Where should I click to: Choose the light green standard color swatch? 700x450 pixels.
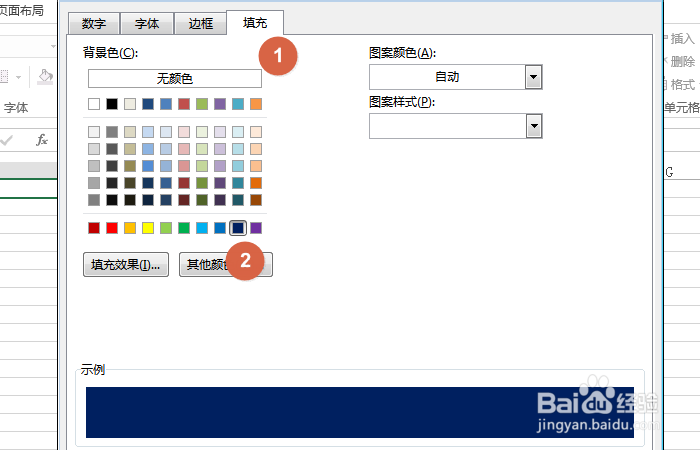click(166, 228)
